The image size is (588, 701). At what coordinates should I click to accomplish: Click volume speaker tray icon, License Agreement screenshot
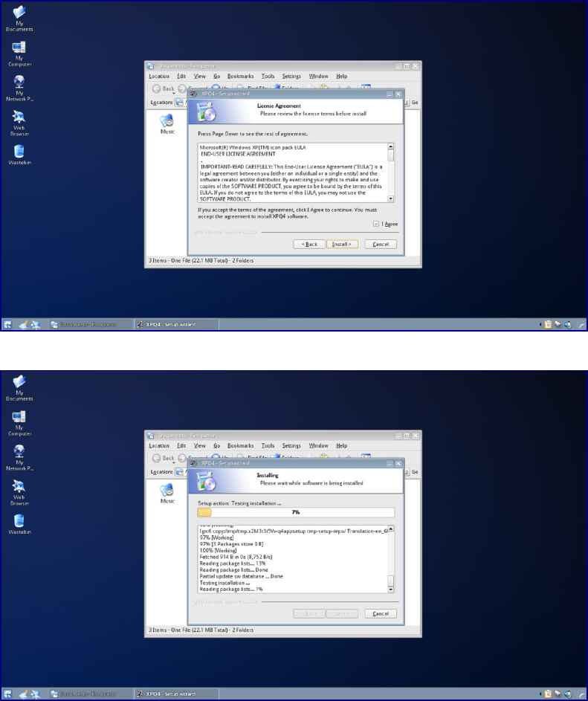(x=568, y=325)
